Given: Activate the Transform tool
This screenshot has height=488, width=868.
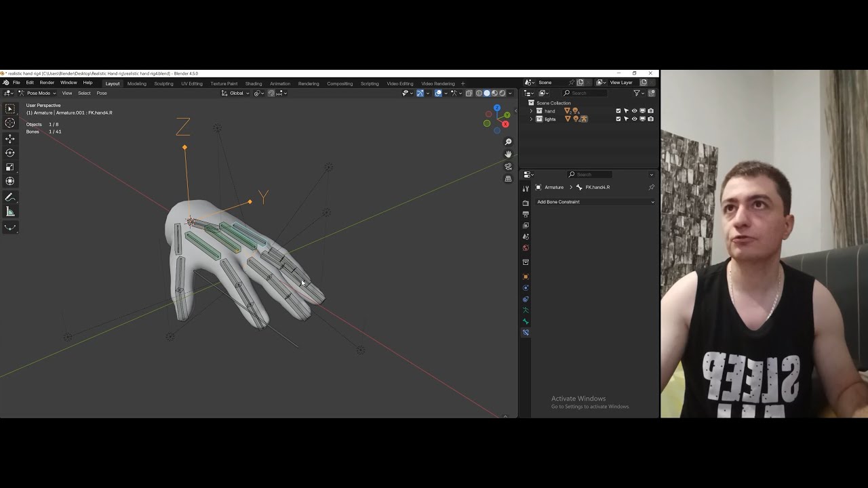Looking at the screenshot, I should [x=10, y=181].
